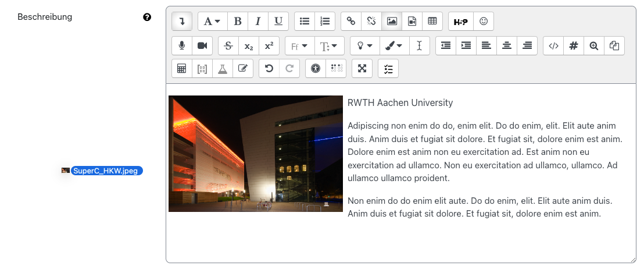The width and height of the screenshot is (644, 269).
Task: Insert ordered numbered list
Action: click(x=325, y=22)
